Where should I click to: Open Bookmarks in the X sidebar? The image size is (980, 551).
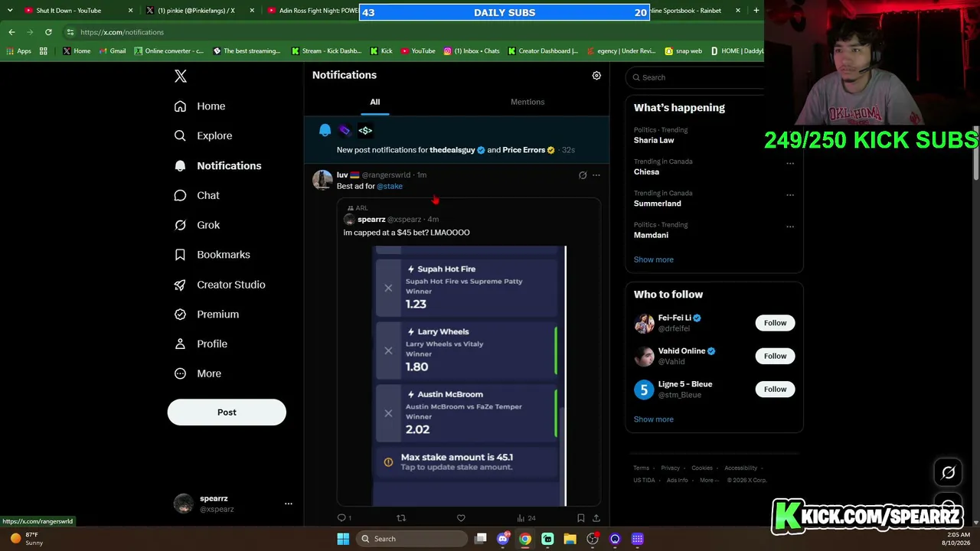[x=212, y=255]
